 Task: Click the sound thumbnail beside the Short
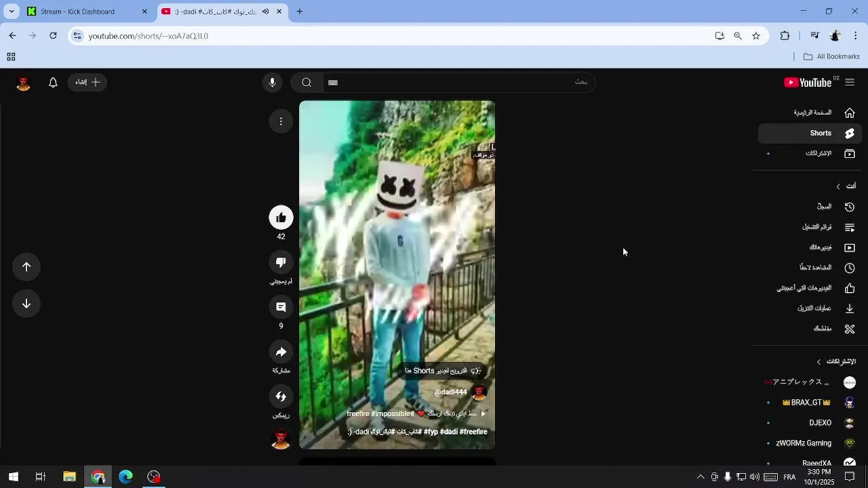click(281, 439)
